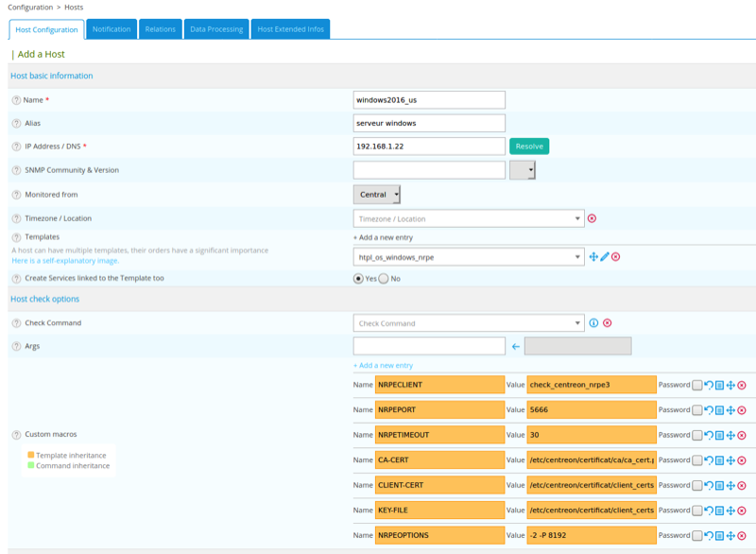
Task: Click the move handle icon beside htpl_os_windows_nrpe
Action: coord(593,257)
